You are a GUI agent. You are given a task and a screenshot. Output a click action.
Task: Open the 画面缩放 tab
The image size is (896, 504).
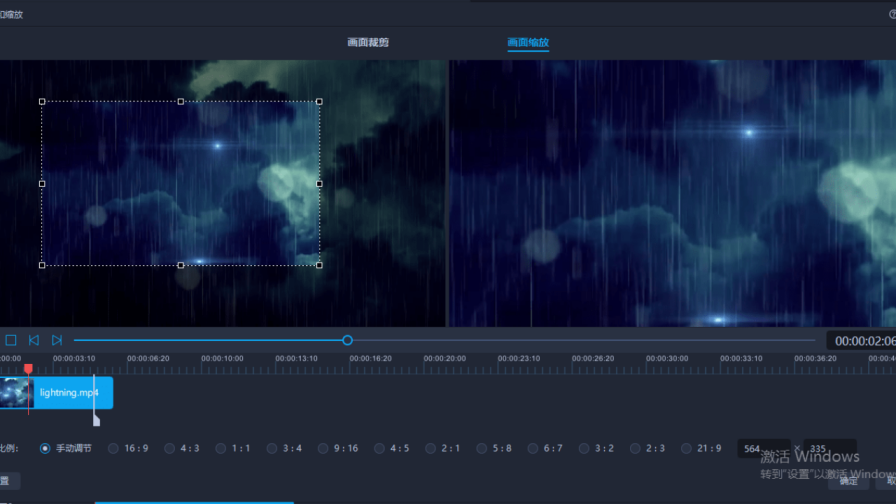coord(528,43)
